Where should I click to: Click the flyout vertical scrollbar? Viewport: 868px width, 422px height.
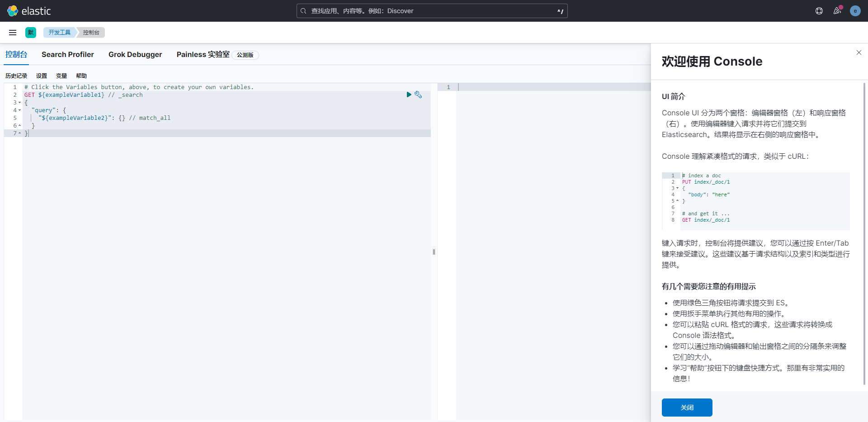click(864, 234)
